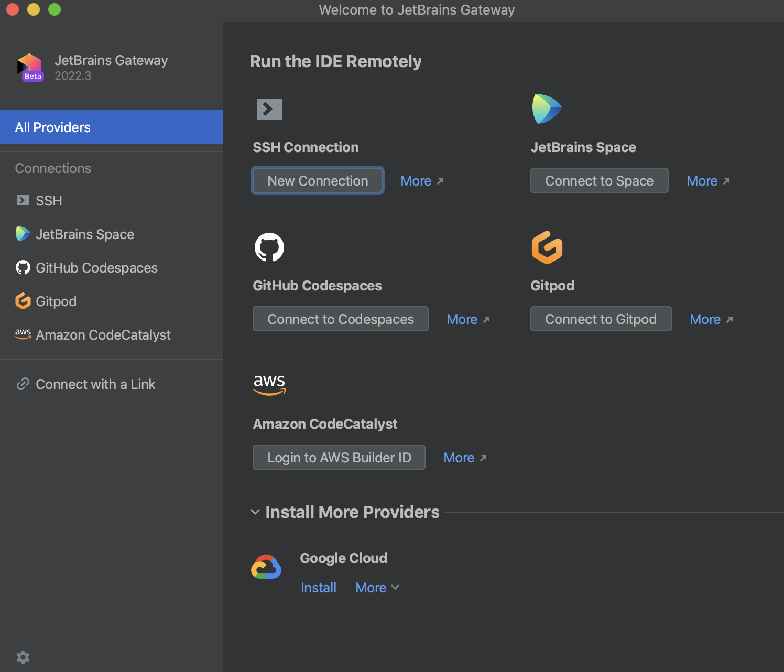Click Login to AWS Builder ID
The height and width of the screenshot is (672, 784).
(339, 457)
